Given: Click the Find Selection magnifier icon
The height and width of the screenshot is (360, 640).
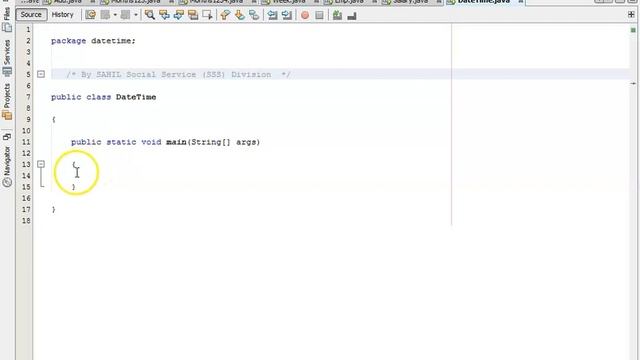Looking at the screenshot, I should pyautogui.click(x=150, y=15).
